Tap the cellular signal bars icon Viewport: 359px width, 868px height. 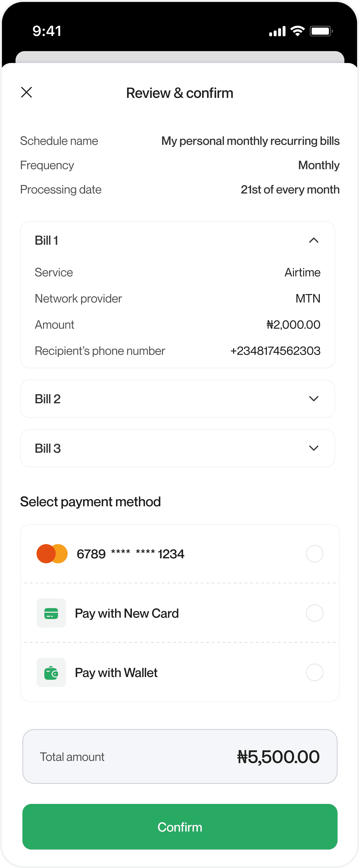click(277, 31)
